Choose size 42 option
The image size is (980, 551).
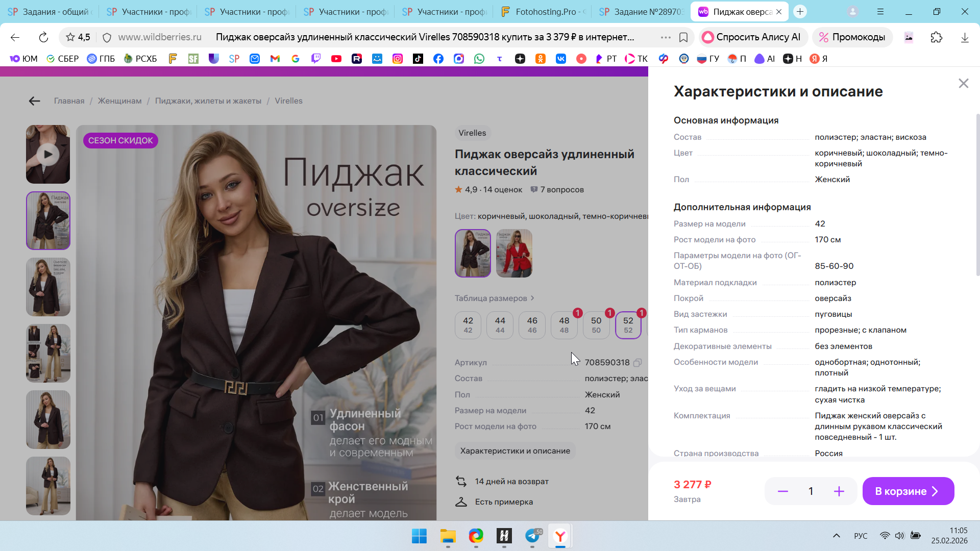click(x=468, y=325)
